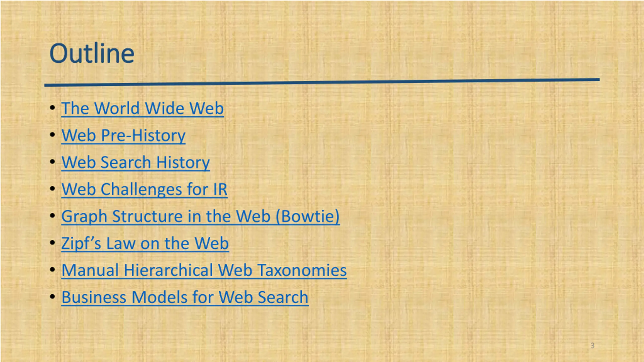Click the bullet beside Business Models item

pos(52,297)
